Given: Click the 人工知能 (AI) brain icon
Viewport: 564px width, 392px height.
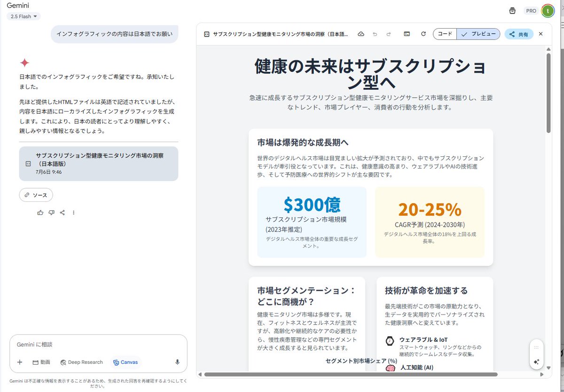Looking at the screenshot, I should [x=390, y=369].
